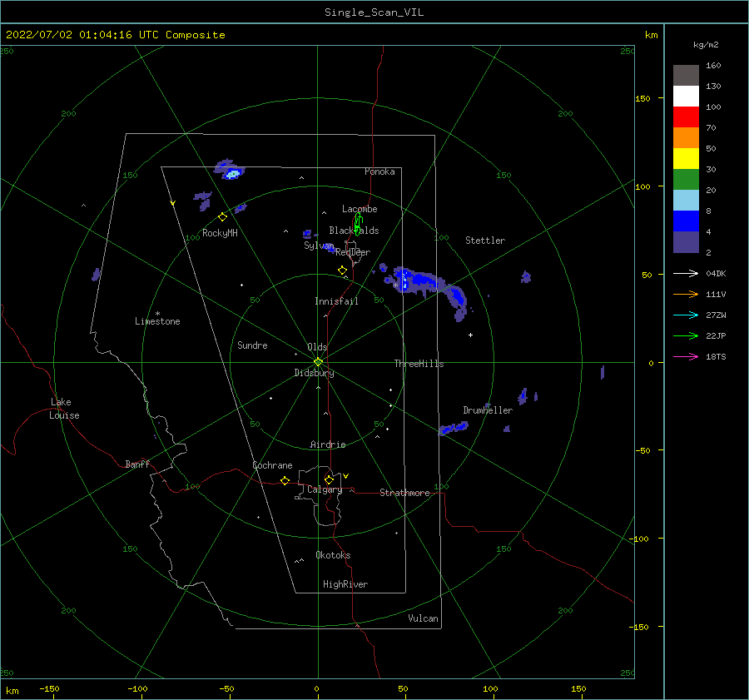749x700 pixels.
Task: Click the purple 4 kg/m2 legend swatch
Action: click(686, 242)
